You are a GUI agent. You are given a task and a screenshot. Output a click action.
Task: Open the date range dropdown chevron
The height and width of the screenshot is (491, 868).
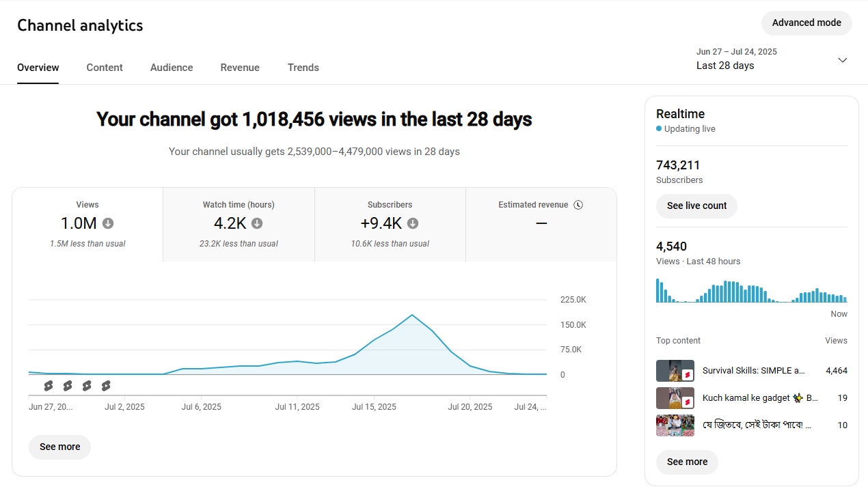(x=842, y=60)
